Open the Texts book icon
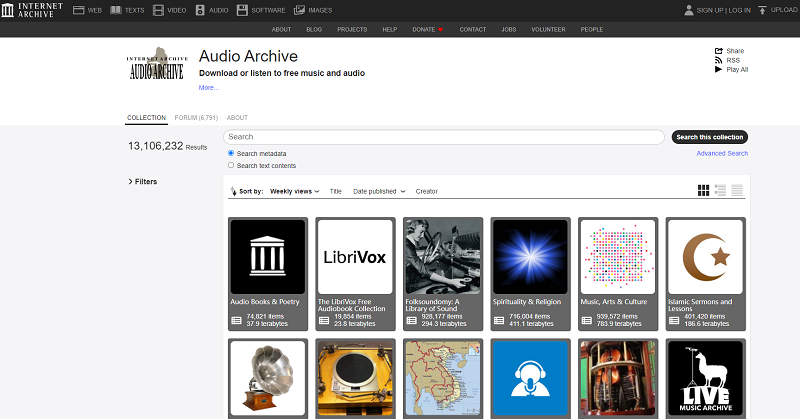800x419 pixels. 116,10
